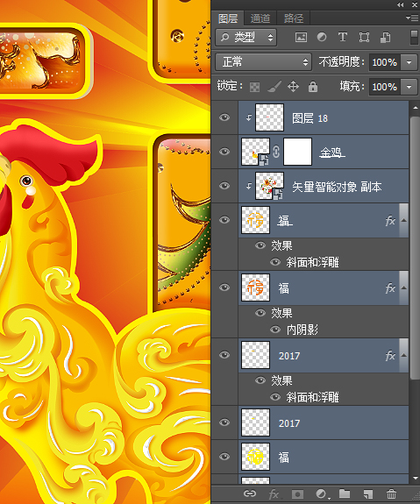The height and width of the screenshot is (504, 420).
Task: Click layers scrollbar down arrow
Action: tap(415, 478)
